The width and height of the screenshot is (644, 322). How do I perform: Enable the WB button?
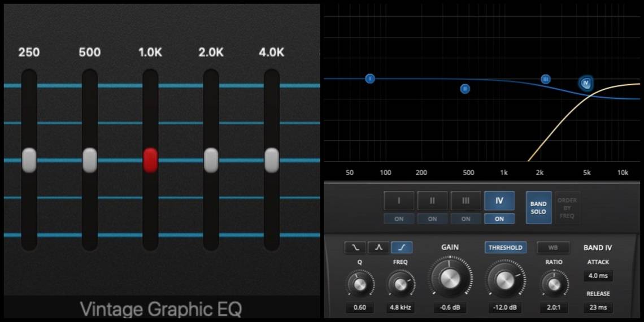click(553, 247)
